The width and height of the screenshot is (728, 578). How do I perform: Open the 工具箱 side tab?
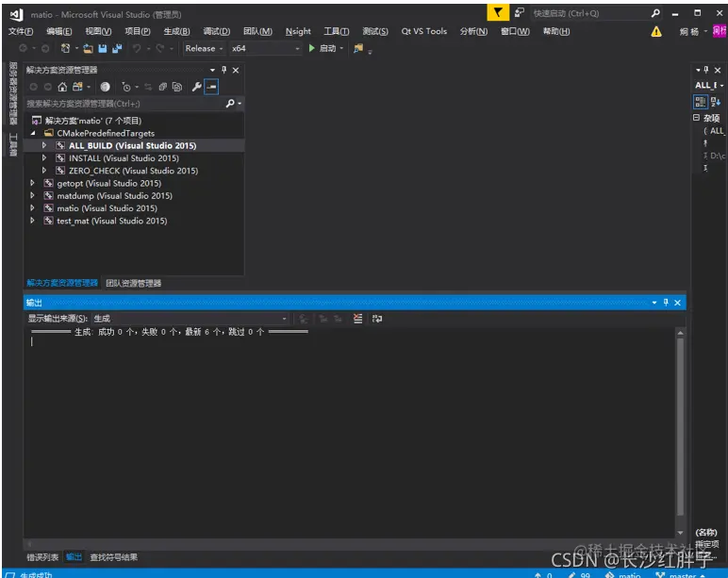click(x=12, y=144)
